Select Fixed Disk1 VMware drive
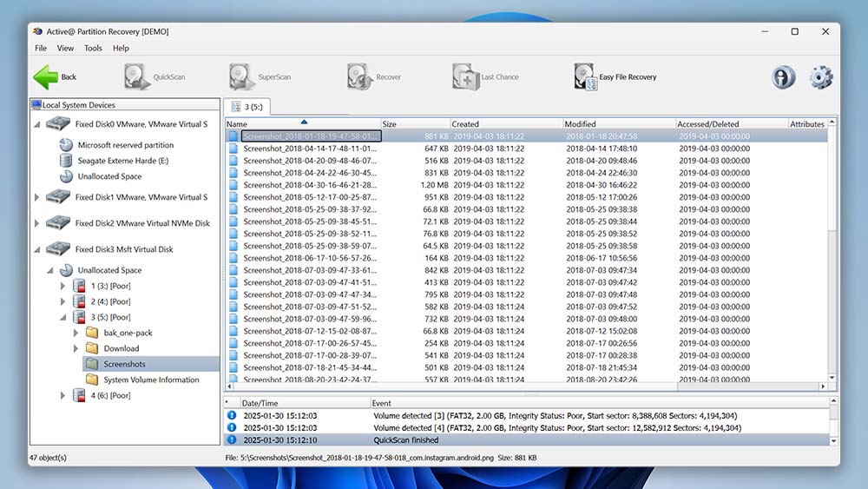868x489 pixels. [x=141, y=197]
